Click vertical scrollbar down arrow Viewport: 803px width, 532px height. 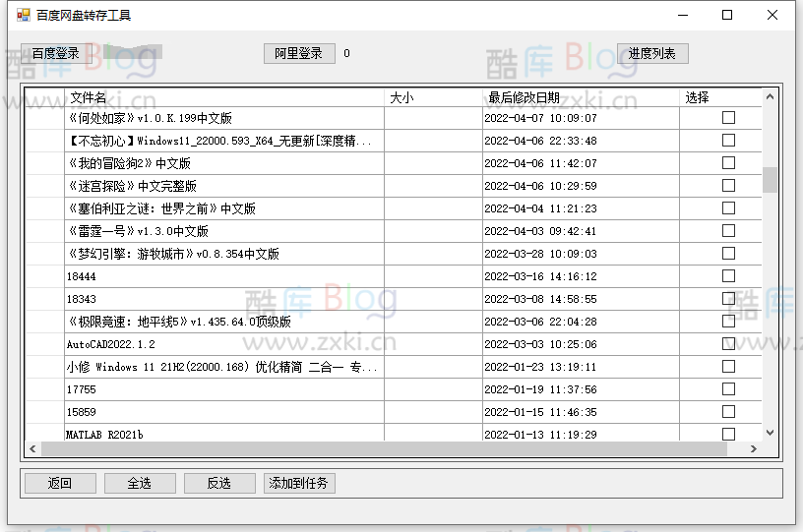[770, 433]
